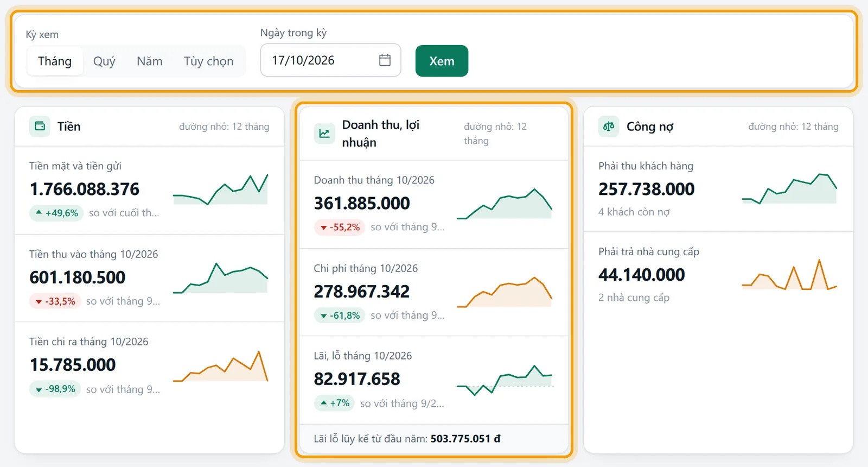Click the wallet icon beside Tiền
Screen dimensions: 868x467
40,126
